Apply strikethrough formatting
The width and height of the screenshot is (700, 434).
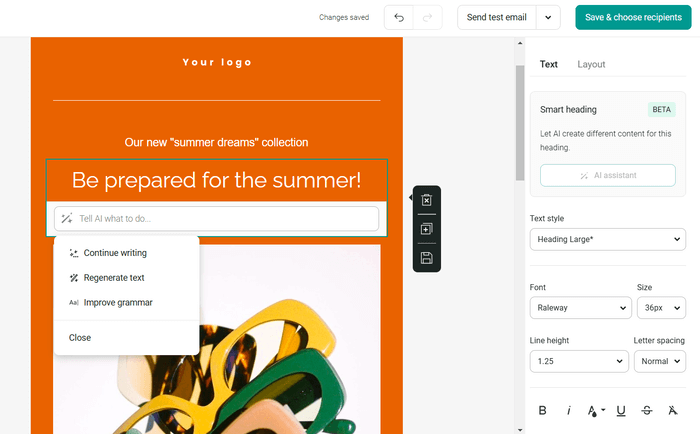click(647, 410)
